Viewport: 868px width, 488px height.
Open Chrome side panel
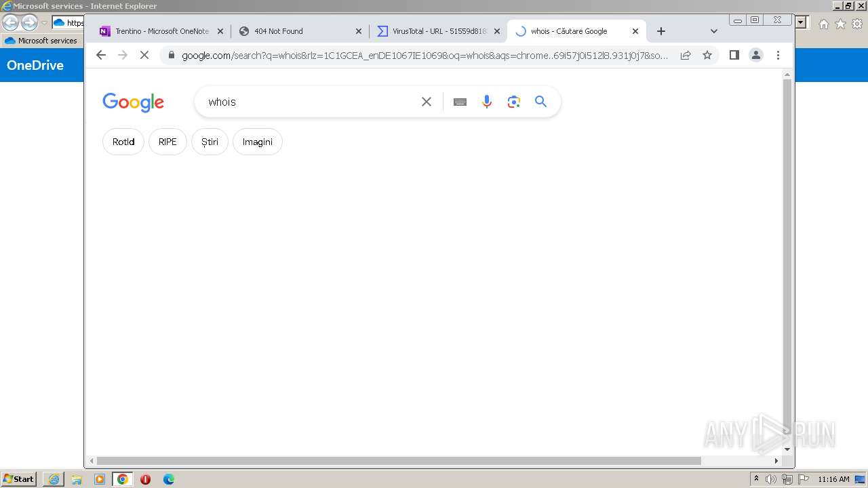coord(734,55)
